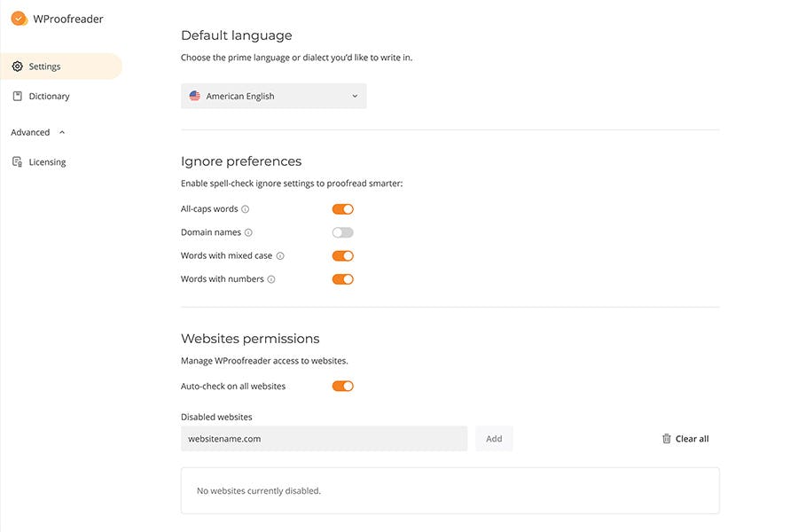Click the Disabled websites label
Viewport: 798px width, 532px height.
tap(217, 417)
